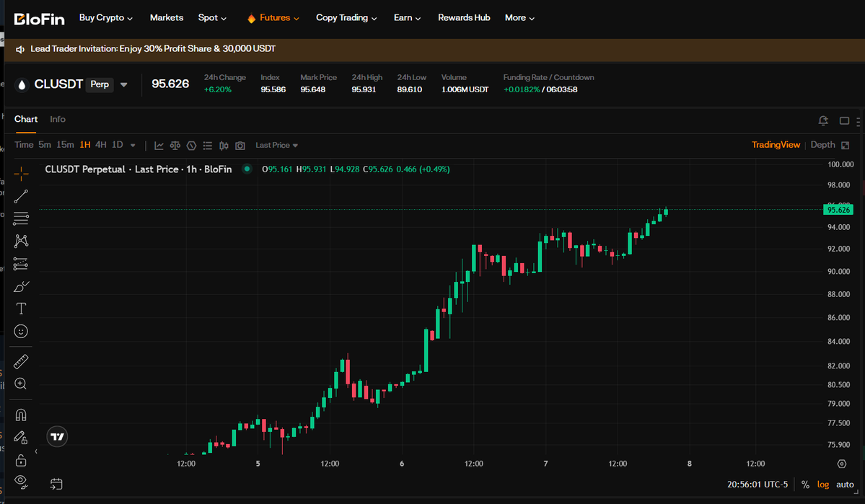Switch chart layout with rectangle icon
Viewport: 865px width, 504px height.
pyautogui.click(x=844, y=120)
